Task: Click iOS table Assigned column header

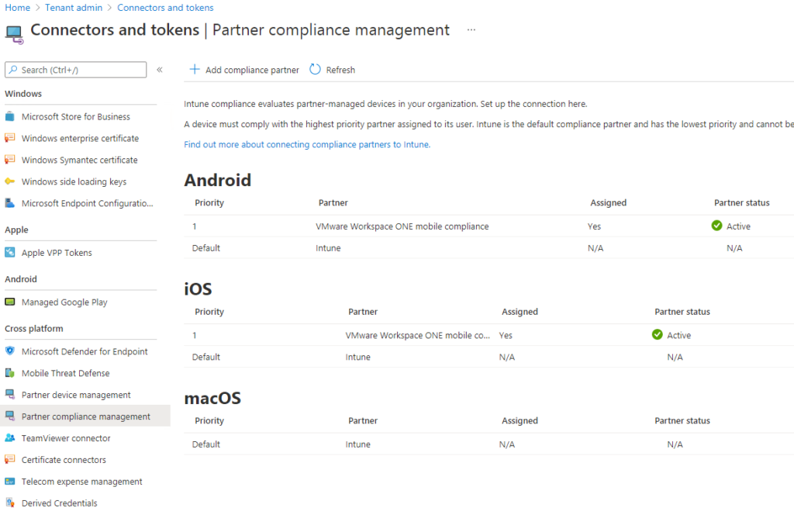Action: 520,312
